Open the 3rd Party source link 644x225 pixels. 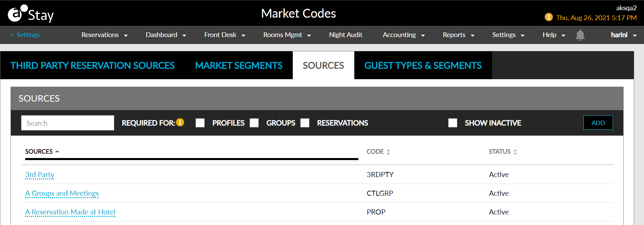click(40, 175)
